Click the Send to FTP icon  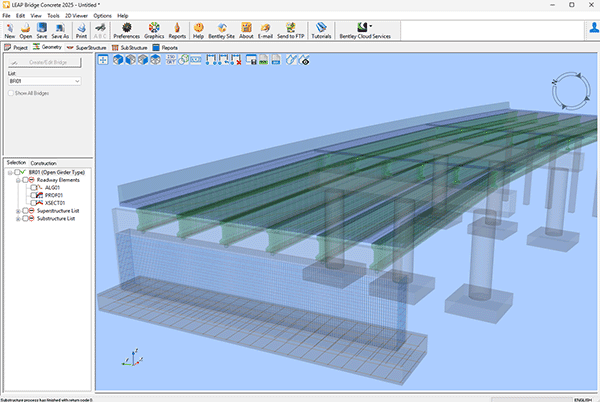coord(290,28)
